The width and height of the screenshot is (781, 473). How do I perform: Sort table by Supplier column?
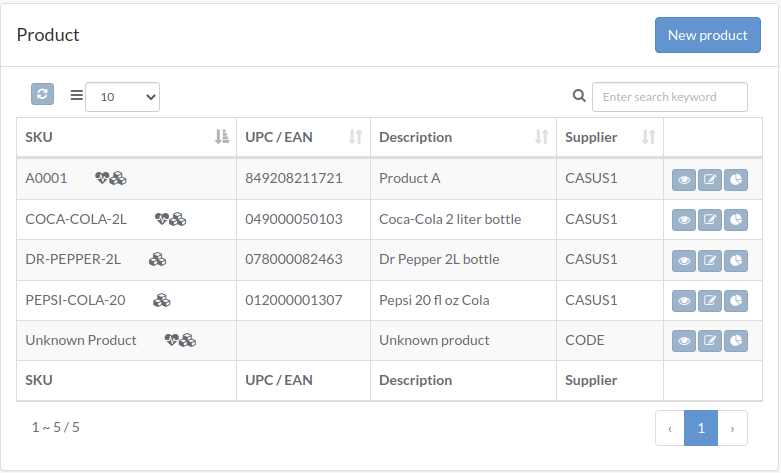(x=610, y=137)
